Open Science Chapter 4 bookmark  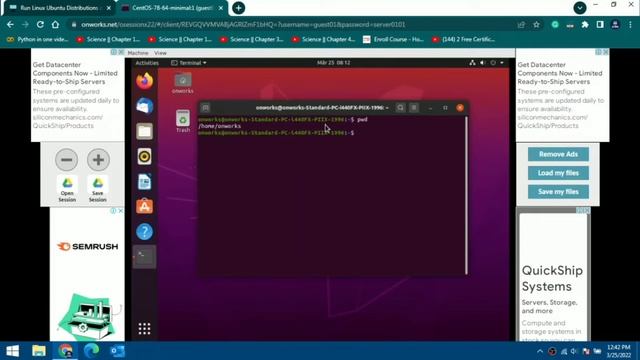coord(323,39)
